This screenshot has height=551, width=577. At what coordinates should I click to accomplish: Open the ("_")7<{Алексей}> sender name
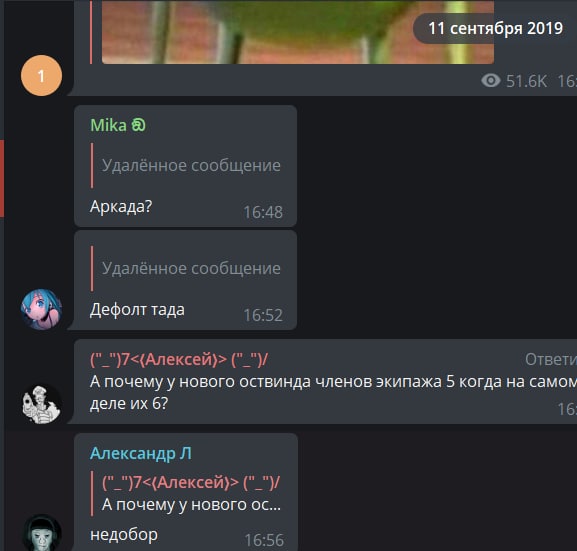coord(179,360)
